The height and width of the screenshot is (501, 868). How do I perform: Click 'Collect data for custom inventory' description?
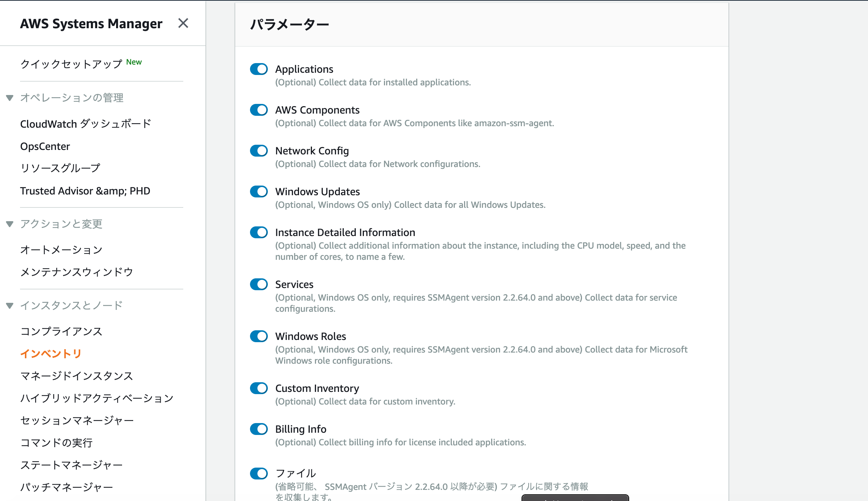coord(365,402)
